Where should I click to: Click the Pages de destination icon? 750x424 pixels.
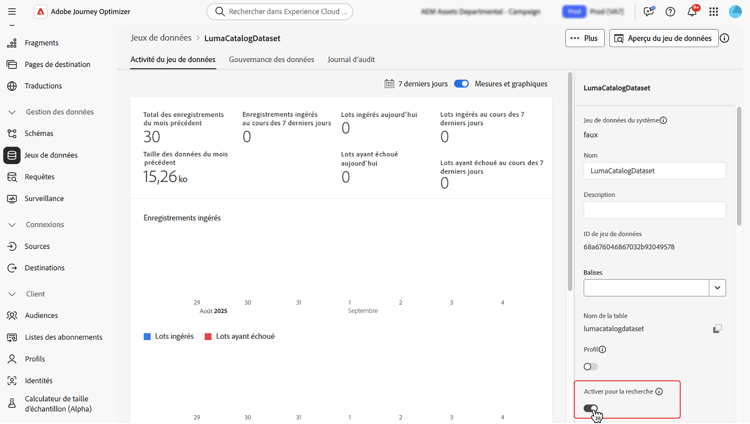pyautogui.click(x=12, y=65)
